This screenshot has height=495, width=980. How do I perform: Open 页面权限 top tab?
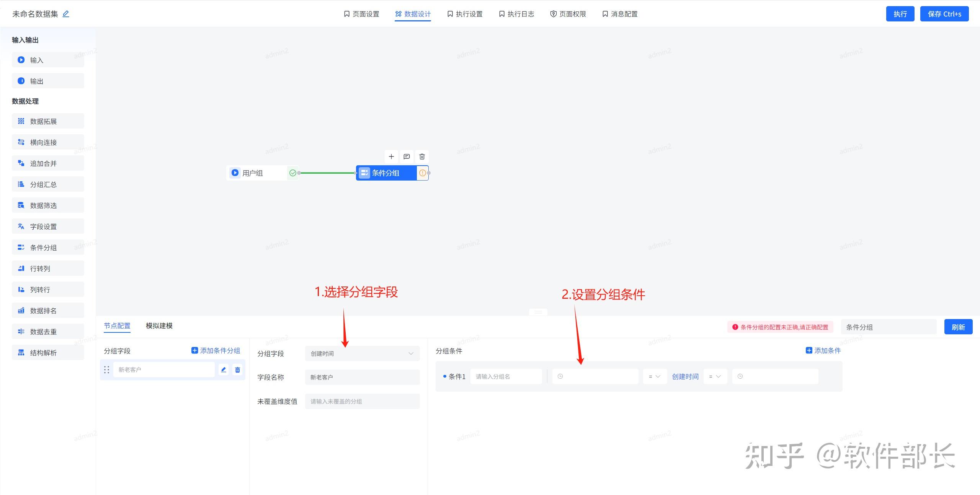click(x=568, y=14)
